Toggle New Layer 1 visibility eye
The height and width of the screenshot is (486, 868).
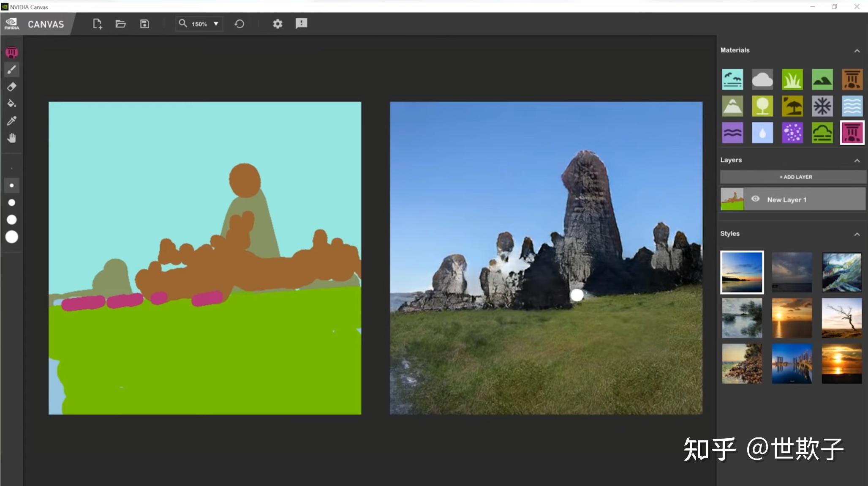click(x=755, y=199)
